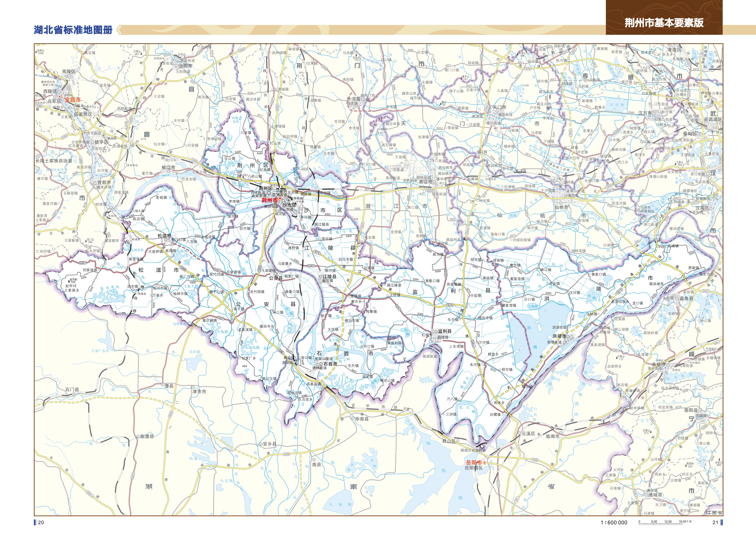The image size is (756, 545).
Task: Click page number 20 at bottom left
Action: coord(41,522)
